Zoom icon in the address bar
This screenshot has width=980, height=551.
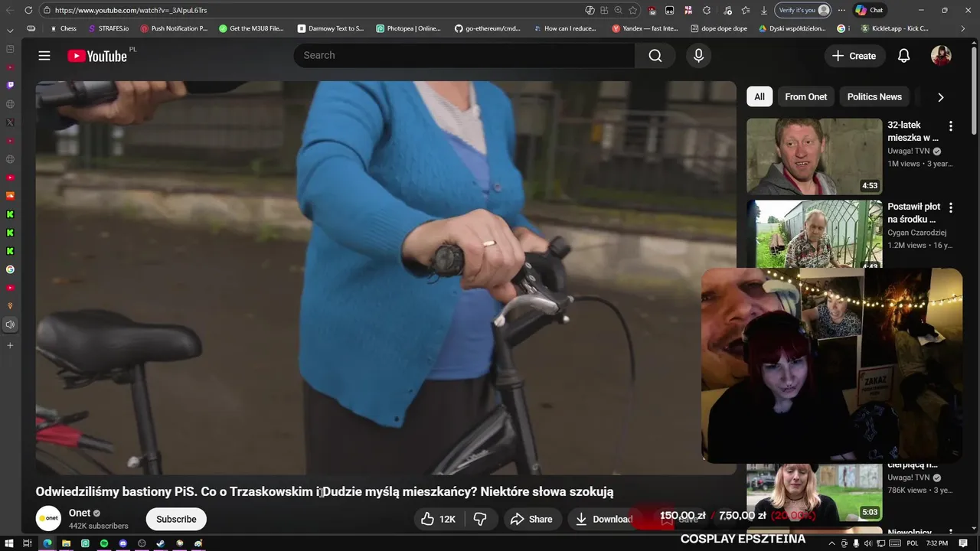coord(618,10)
